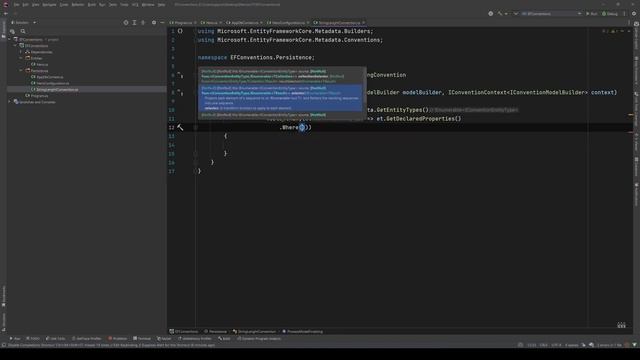Open the File menu
640x360 pixels.
16,4
